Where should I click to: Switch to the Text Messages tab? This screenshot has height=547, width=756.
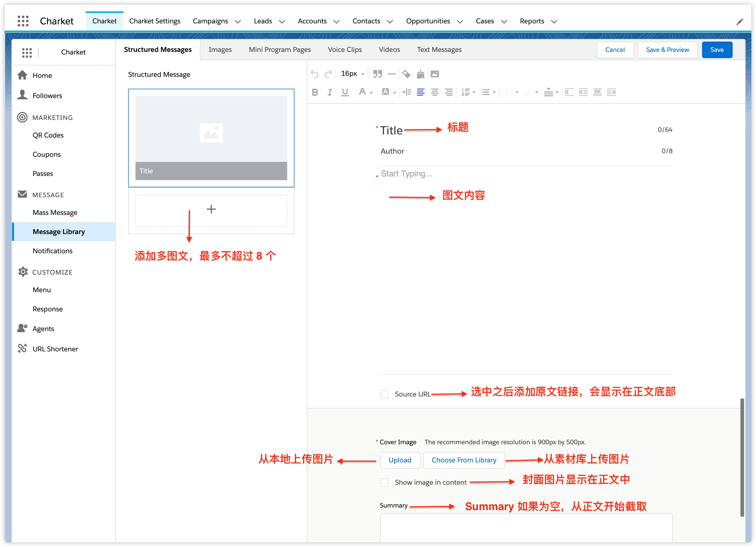[439, 50]
